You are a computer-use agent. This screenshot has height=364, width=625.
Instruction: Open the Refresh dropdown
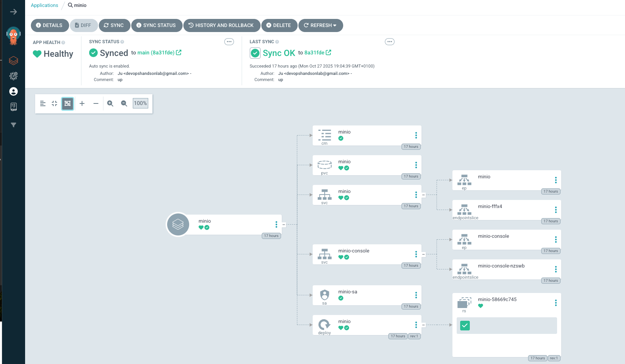(x=320, y=25)
